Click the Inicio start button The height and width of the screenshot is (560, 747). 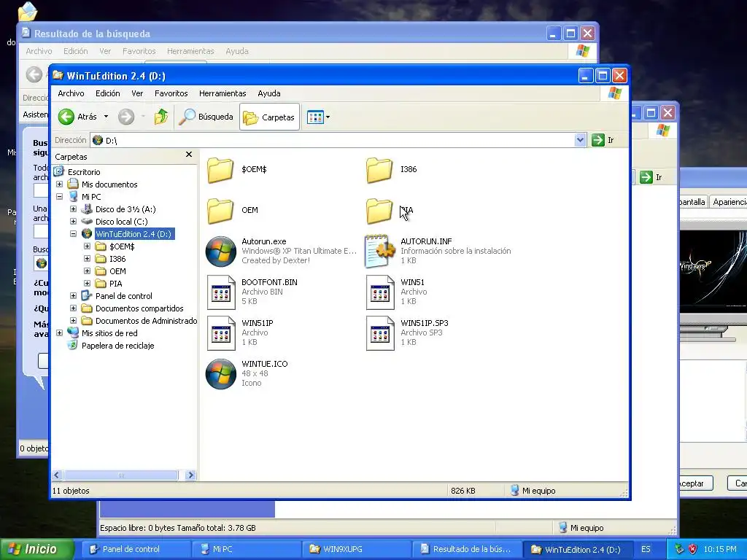[x=37, y=549]
